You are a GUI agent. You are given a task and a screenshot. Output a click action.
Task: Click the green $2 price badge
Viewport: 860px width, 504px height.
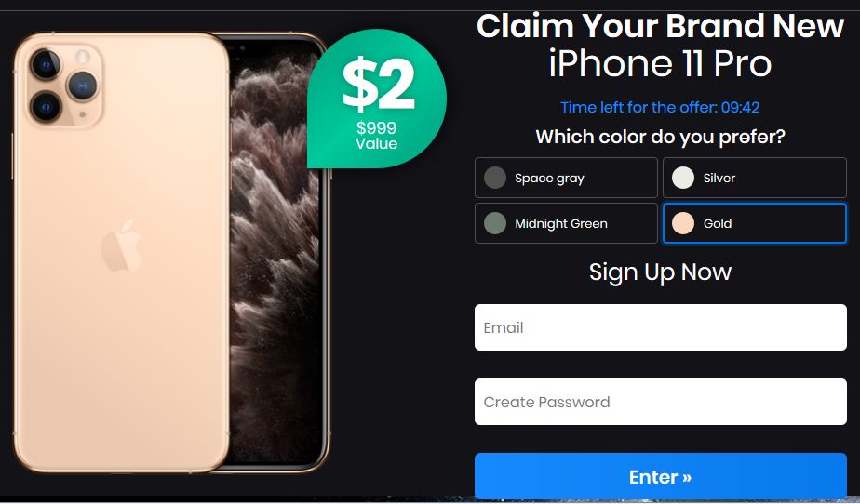point(377,99)
